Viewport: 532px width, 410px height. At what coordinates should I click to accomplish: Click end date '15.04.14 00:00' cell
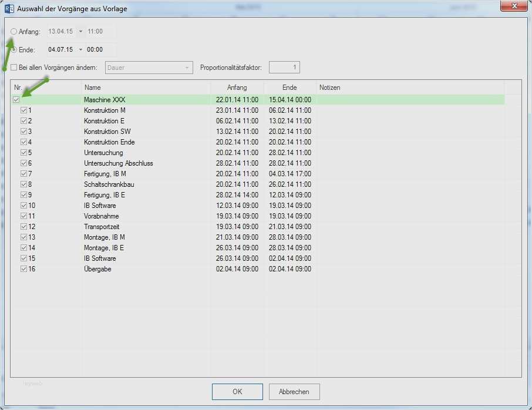click(x=290, y=100)
